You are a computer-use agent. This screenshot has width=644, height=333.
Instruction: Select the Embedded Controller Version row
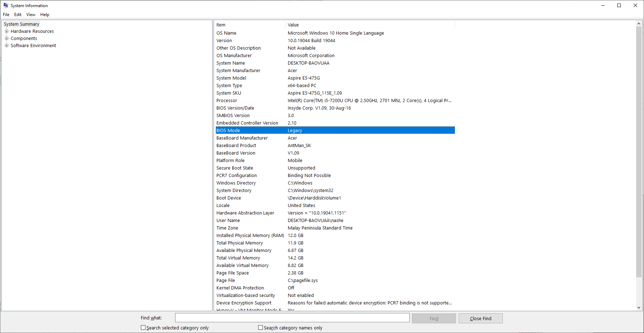pyautogui.click(x=335, y=123)
